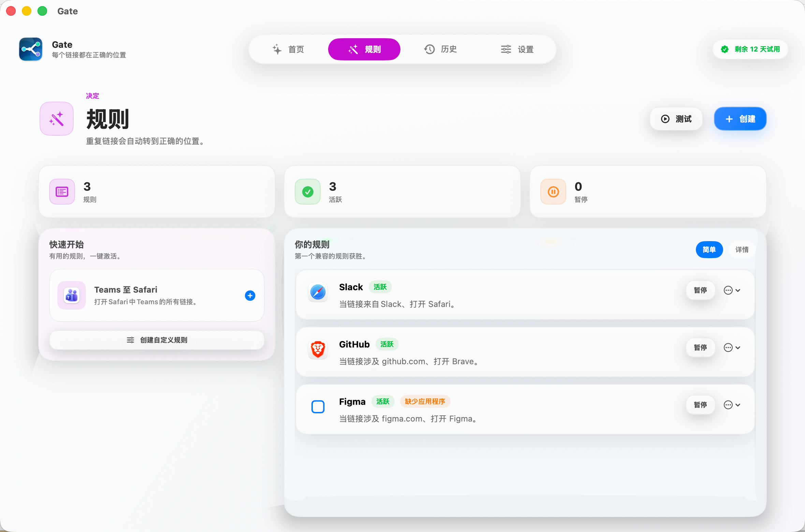Click the 活跃 badge on the GitHub rule

(x=387, y=344)
